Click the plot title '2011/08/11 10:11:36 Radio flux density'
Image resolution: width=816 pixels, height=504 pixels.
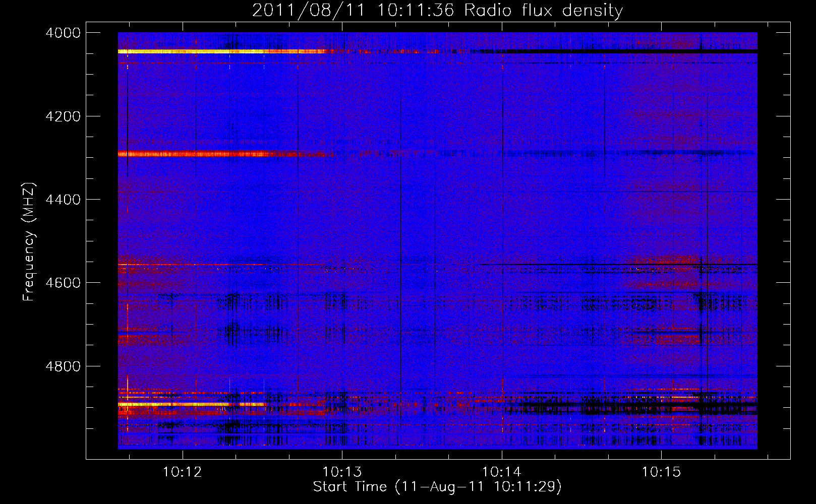437,11
